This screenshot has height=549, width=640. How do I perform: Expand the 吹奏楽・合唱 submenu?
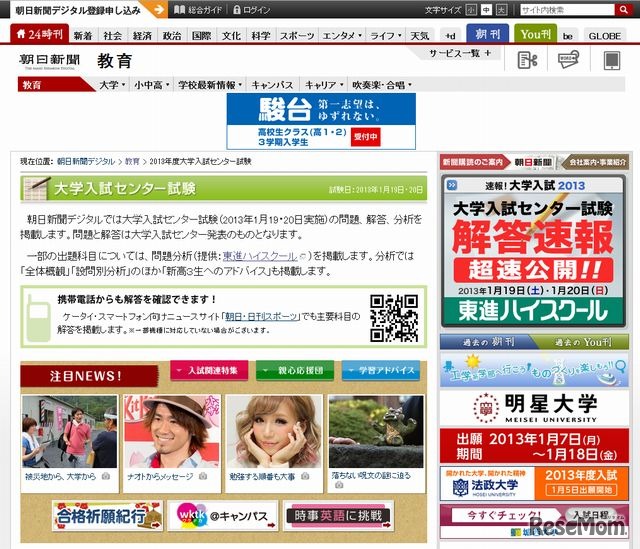point(382,85)
